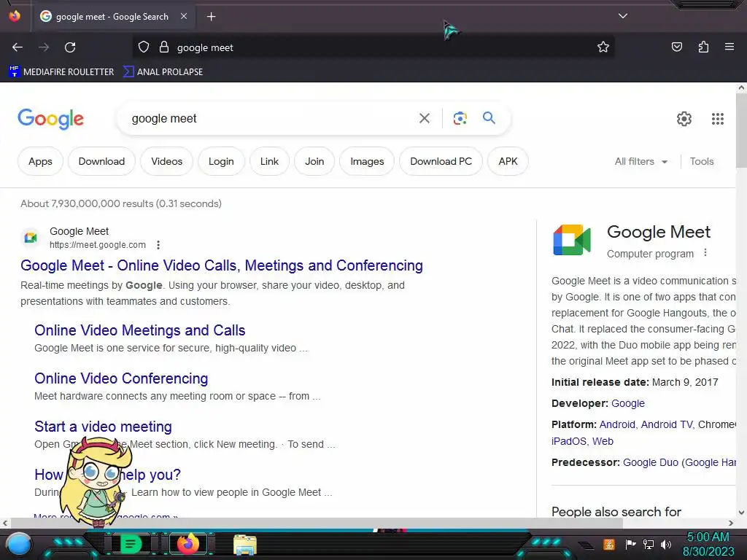Open the Firefox View icon by the tabs
Image resolution: width=747 pixels, height=560 pixels.
pyautogui.click(x=15, y=16)
